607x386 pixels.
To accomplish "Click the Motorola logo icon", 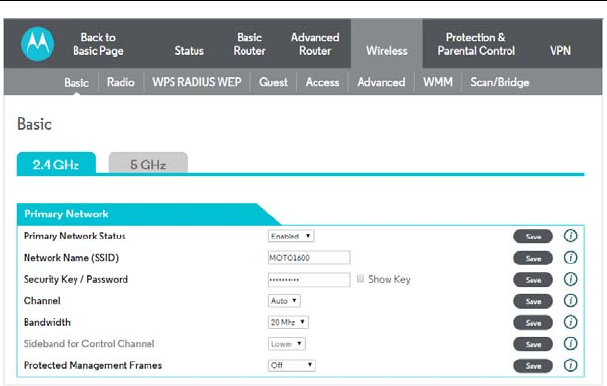I will 37,44.
